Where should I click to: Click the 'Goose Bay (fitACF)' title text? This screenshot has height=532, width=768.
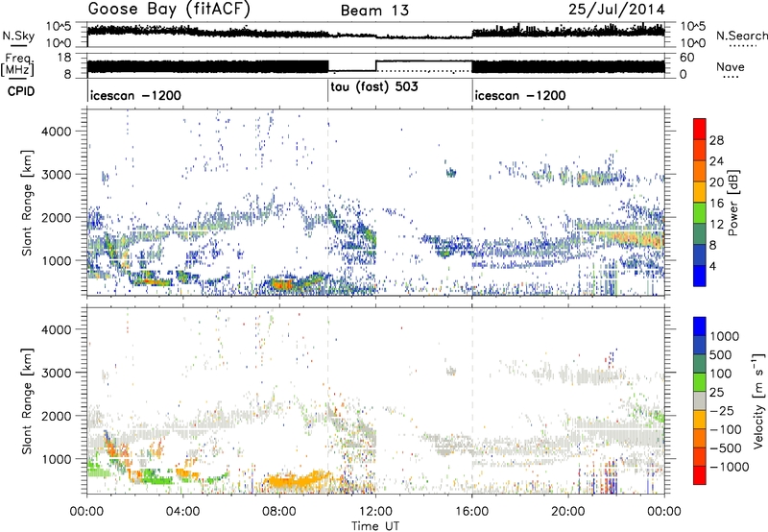point(169,9)
